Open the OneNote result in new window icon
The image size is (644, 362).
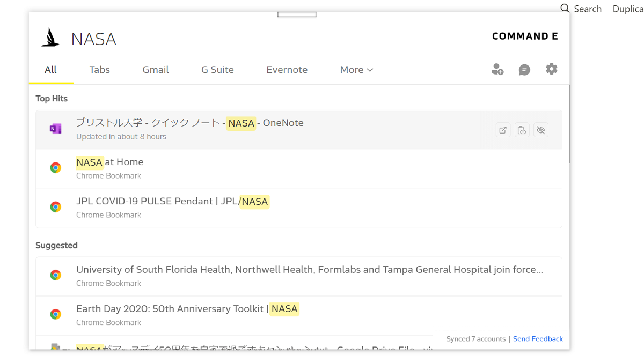(503, 130)
